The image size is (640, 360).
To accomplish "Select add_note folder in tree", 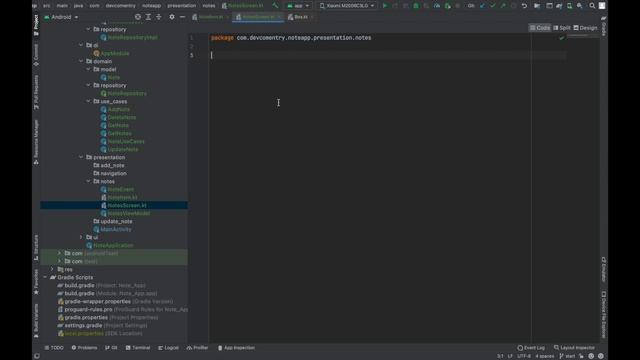I will 109,165.
